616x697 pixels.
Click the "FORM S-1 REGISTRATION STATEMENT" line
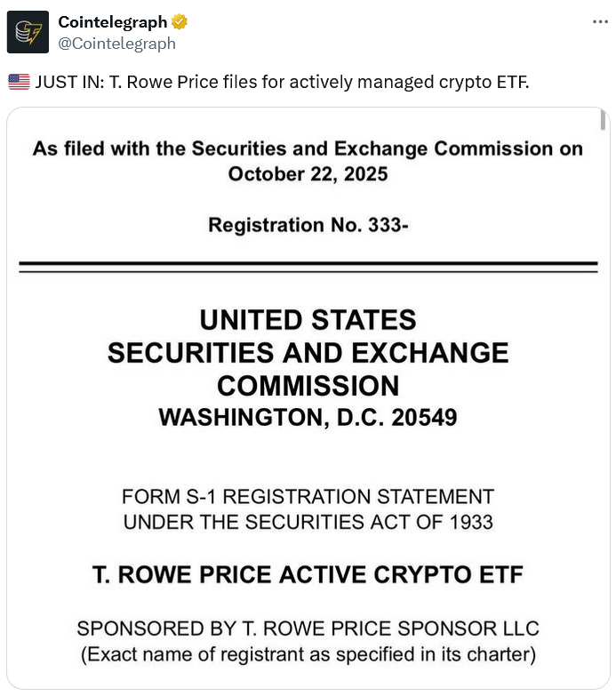click(x=308, y=496)
